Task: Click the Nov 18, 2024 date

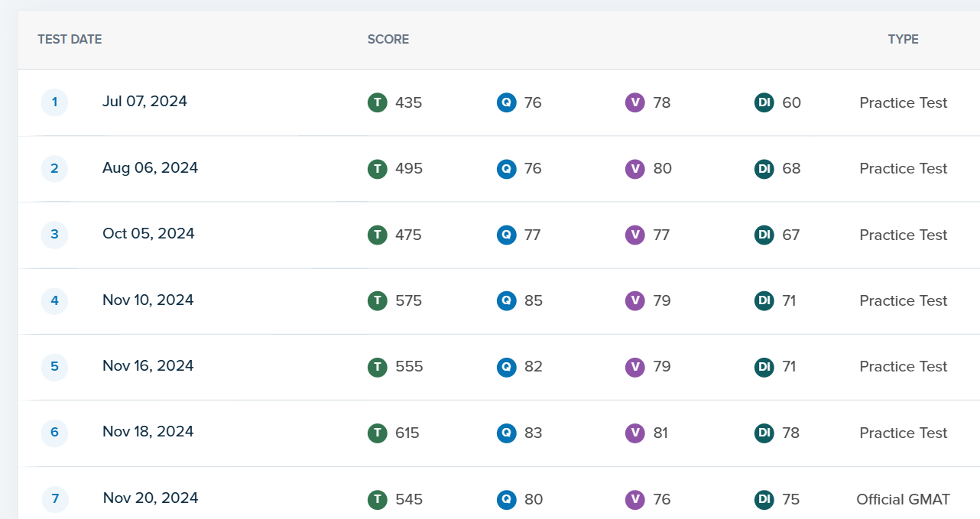Action: [148, 432]
